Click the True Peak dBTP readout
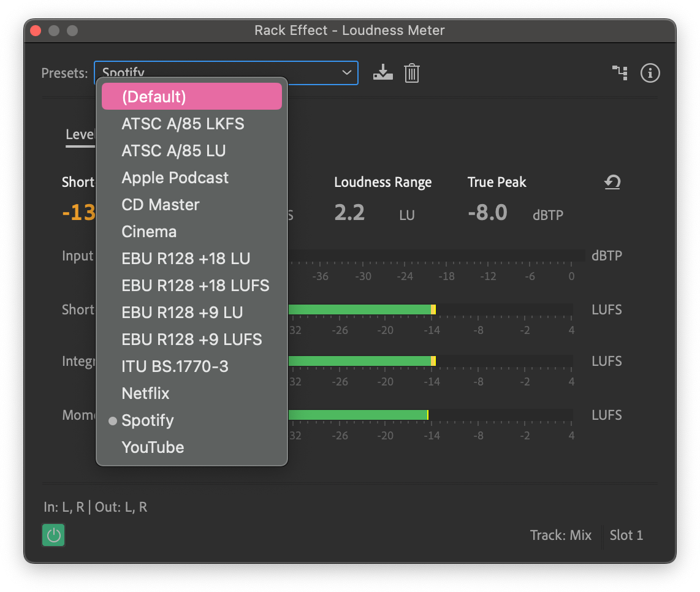Screen dimensions: 700x592 point(547,215)
